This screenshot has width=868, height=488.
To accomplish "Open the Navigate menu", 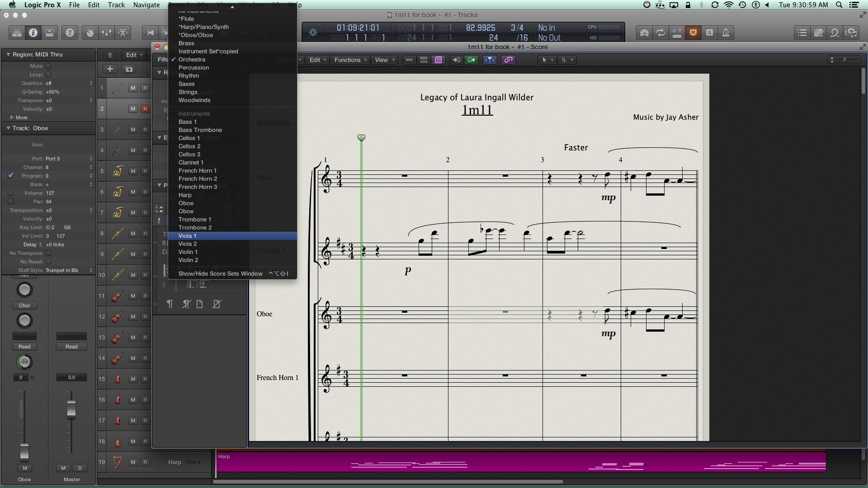I will click(146, 5).
